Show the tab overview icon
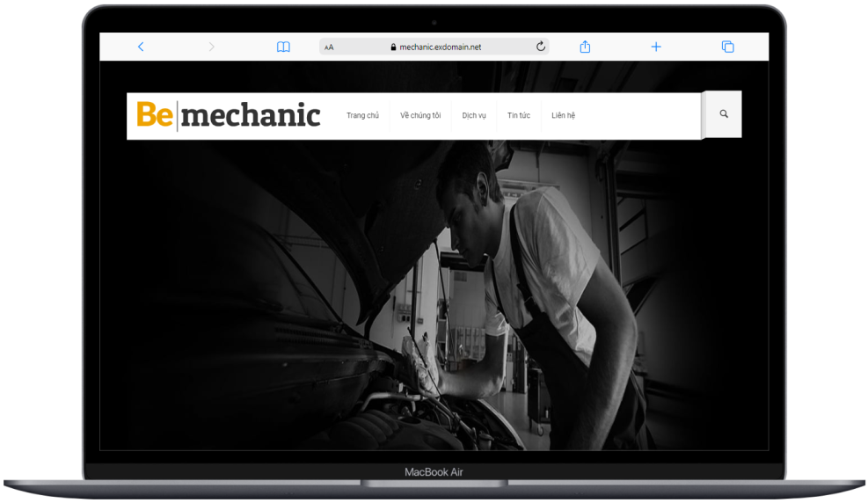The height and width of the screenshot is (503, 868). pos(728,47)
